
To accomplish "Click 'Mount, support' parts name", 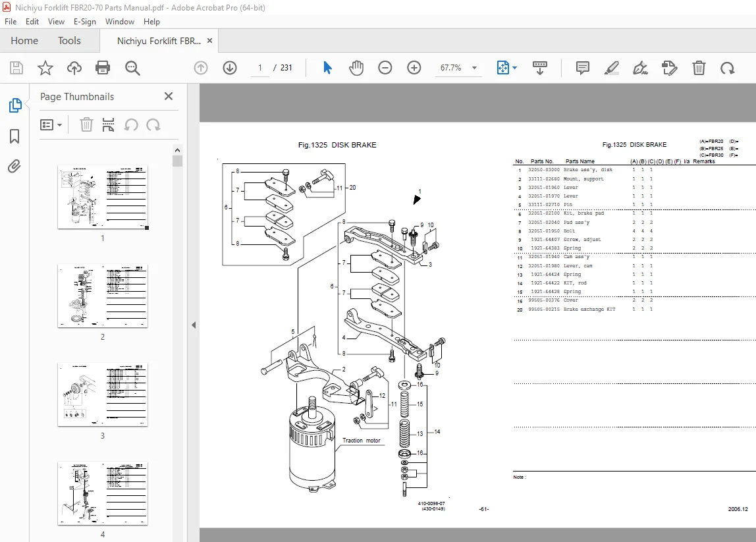I will point(583,179).
